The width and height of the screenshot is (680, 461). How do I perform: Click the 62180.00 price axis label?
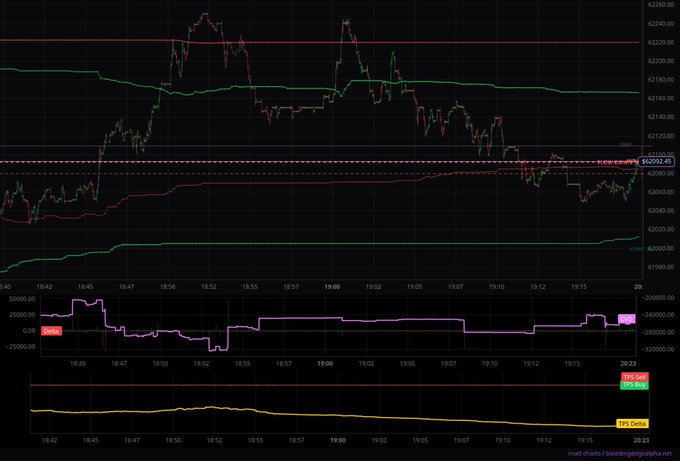[660, 80]
